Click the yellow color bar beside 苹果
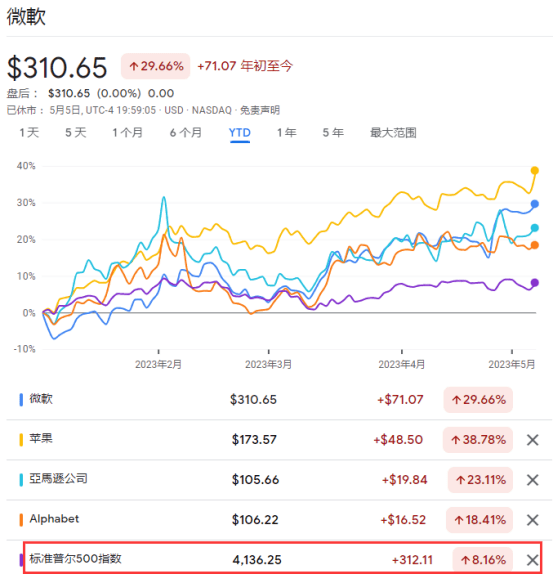Image resolution: width=554 pixels, height=574 pixels. 21,440
